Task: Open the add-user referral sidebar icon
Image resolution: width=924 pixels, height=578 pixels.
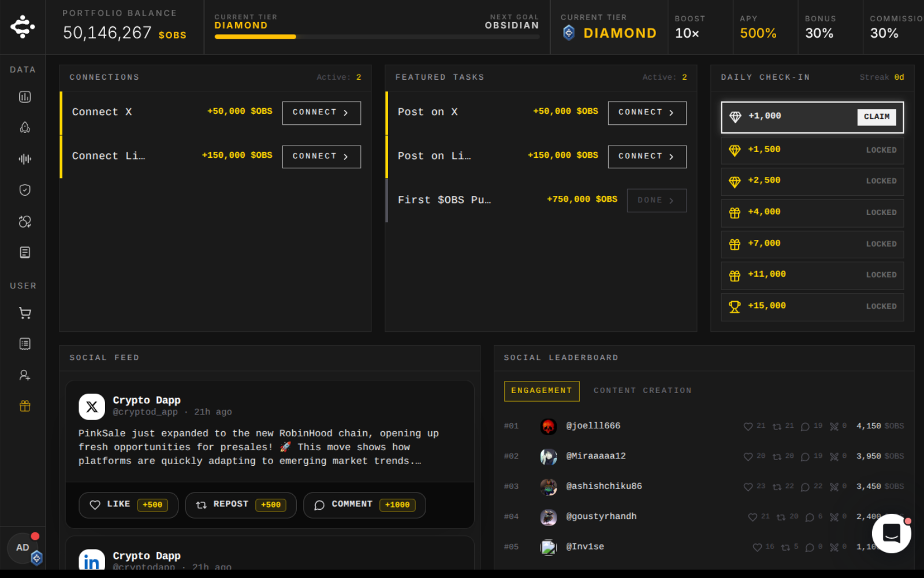Action: [x=25, y=375]
